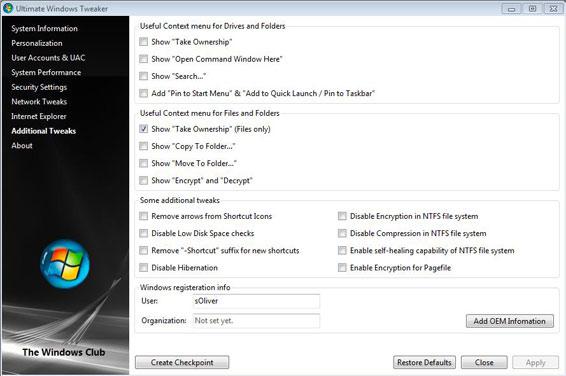The width and height of the screenshot is (566, 376).
Task: Enable Show "Copy To Folder..."
Action: 144,146
